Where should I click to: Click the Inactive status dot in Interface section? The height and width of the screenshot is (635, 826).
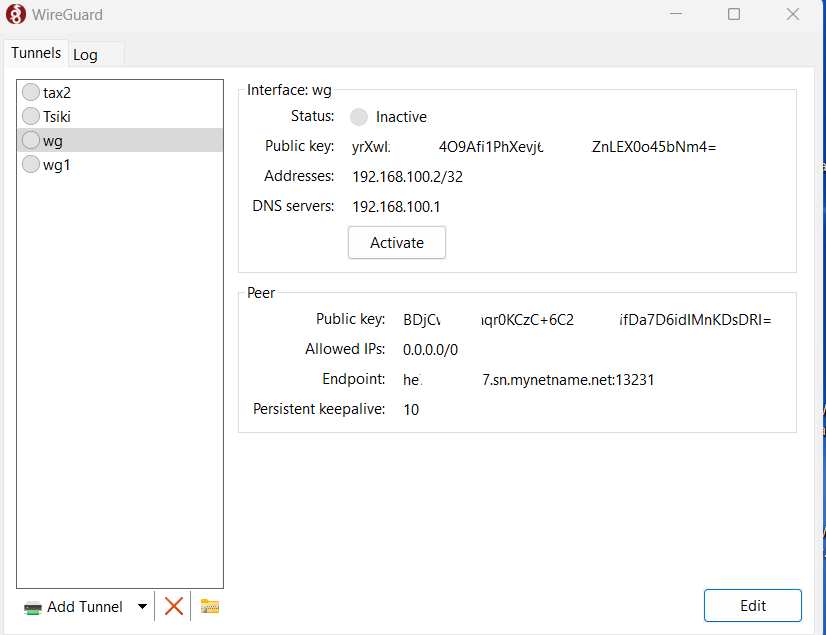[x=358, y=116]
